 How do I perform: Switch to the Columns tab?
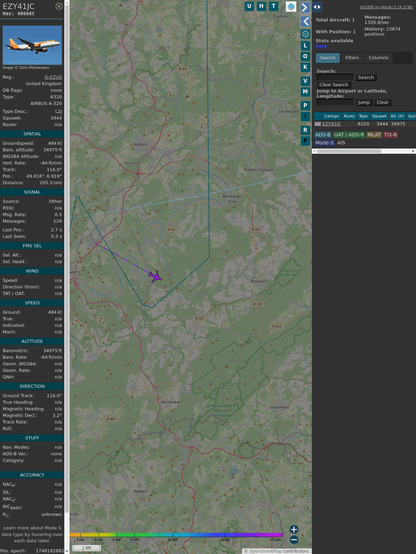[x=378, y=58]
